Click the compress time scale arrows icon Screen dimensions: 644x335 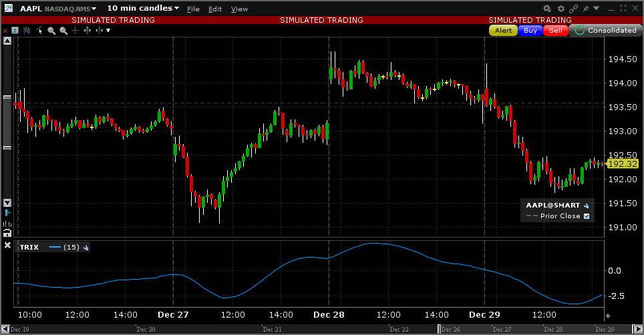click(99, 30)
